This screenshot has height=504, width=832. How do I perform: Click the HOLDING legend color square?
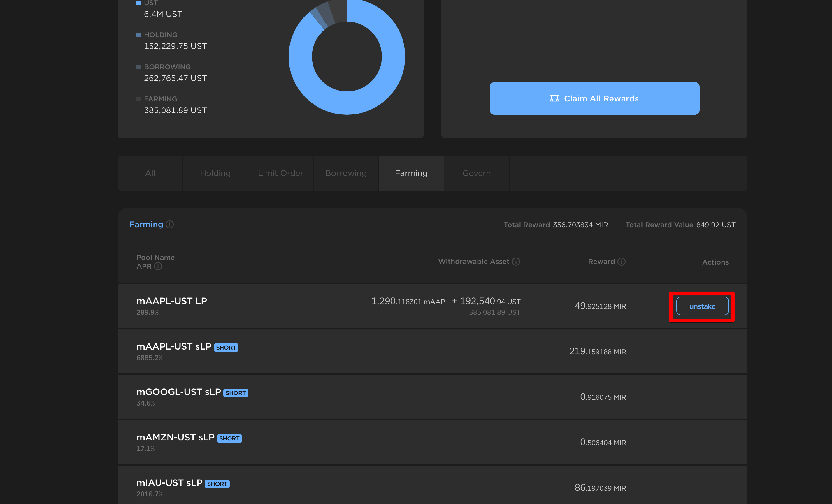[x=138, y=35]
